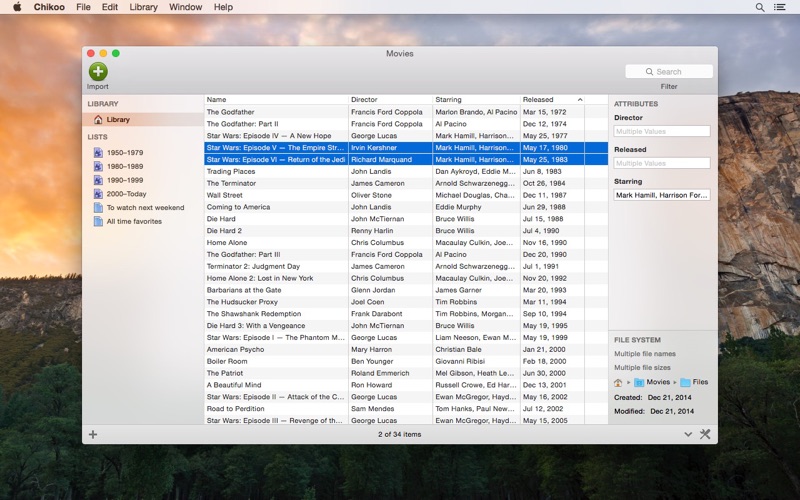This screenshot has height=500, width=800.
Task: Click the Released attribute field
Action: pyautogui.click(x=662, y=163)
